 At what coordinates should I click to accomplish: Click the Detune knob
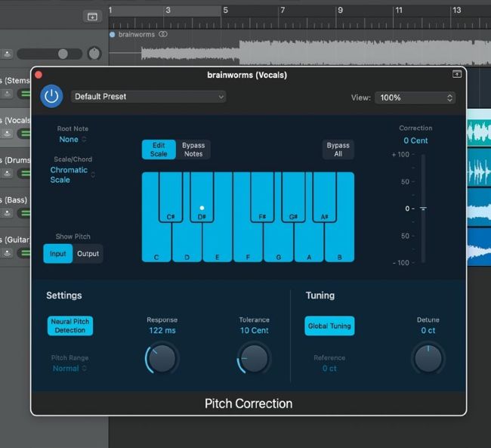(428, 358)
